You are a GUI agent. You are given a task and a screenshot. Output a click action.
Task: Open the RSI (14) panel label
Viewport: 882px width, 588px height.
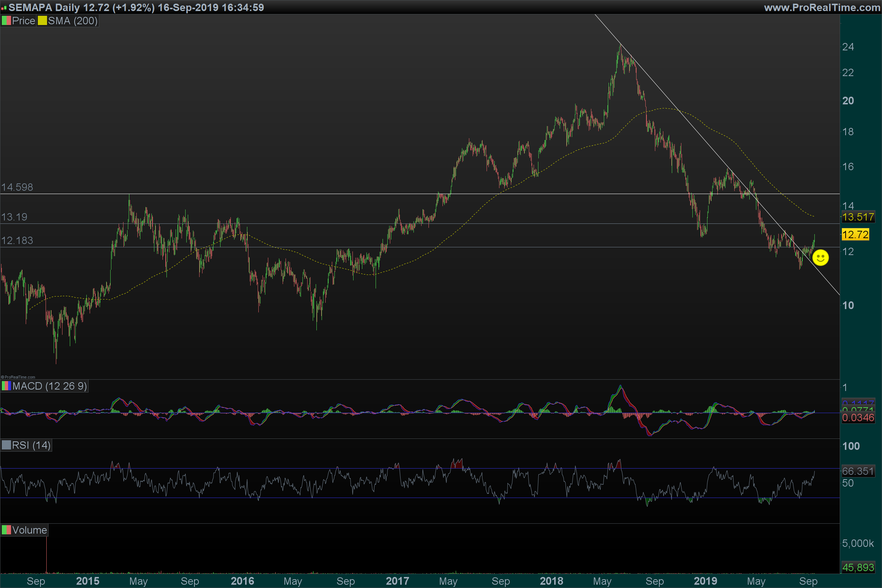click(x=31, y=445)
